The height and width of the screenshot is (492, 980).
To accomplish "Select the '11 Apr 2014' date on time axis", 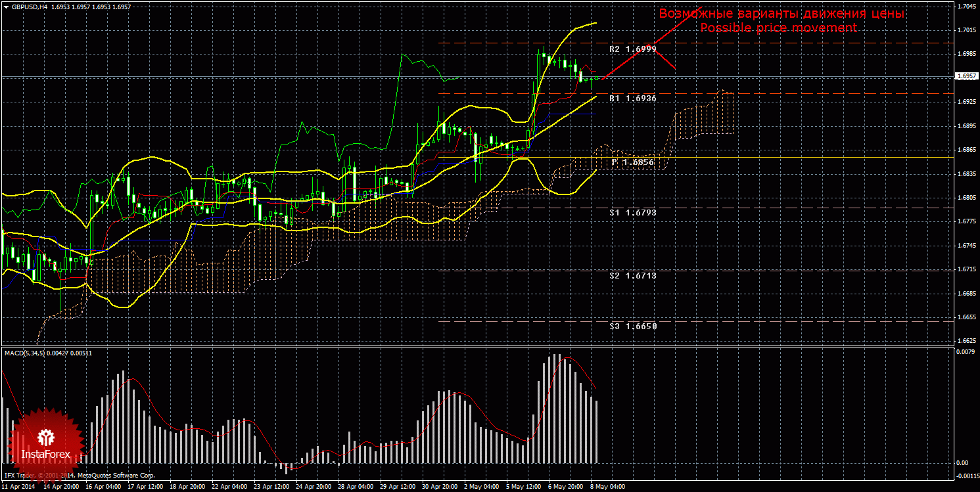I will [x=18, y=487].
